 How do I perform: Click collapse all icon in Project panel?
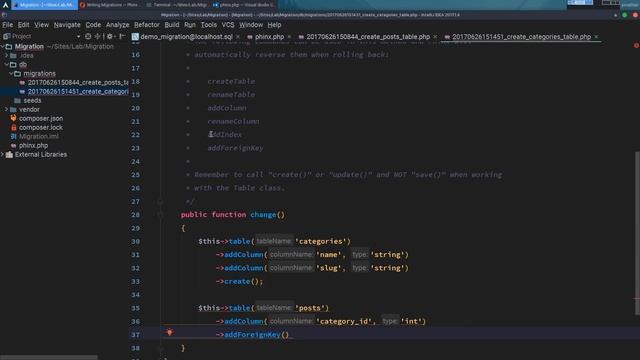tap(98, 37)
